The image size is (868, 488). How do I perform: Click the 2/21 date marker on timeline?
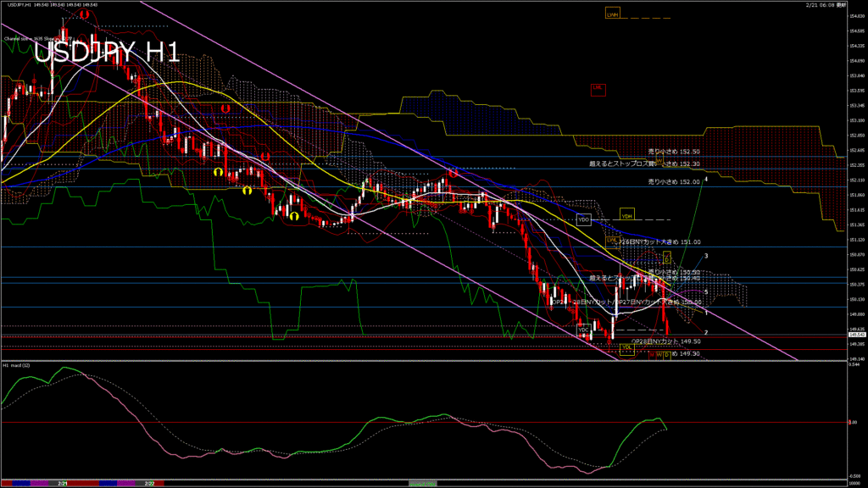[x=63, y=483]
